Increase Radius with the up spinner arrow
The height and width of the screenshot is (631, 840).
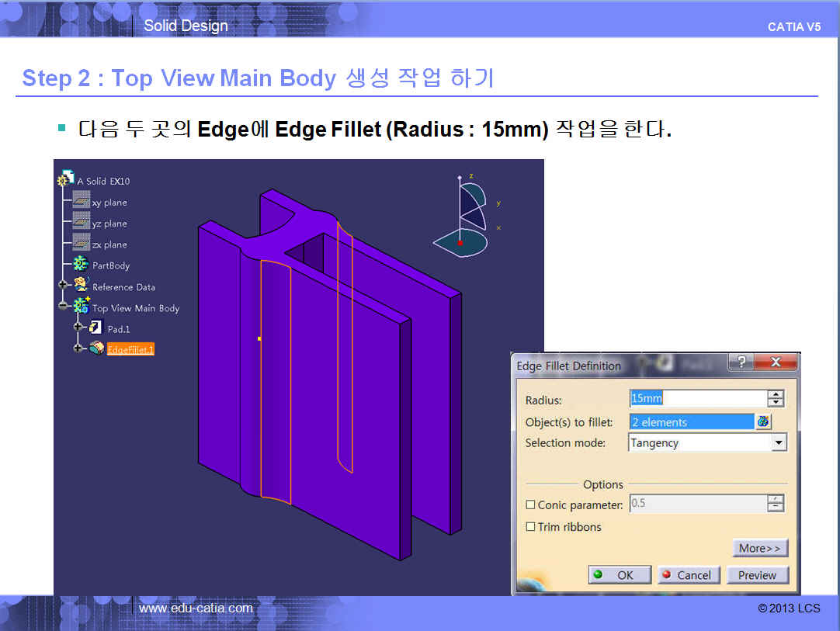[775, 394]
